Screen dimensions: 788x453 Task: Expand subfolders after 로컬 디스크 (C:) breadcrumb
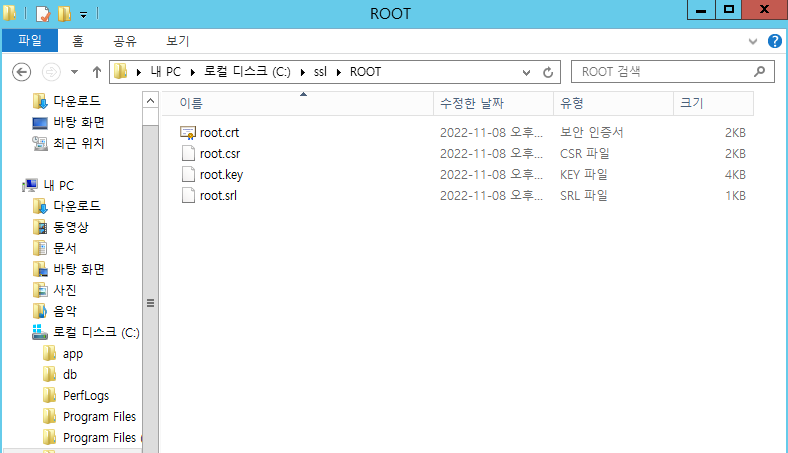pyautogui.click(x=303, y=72)
